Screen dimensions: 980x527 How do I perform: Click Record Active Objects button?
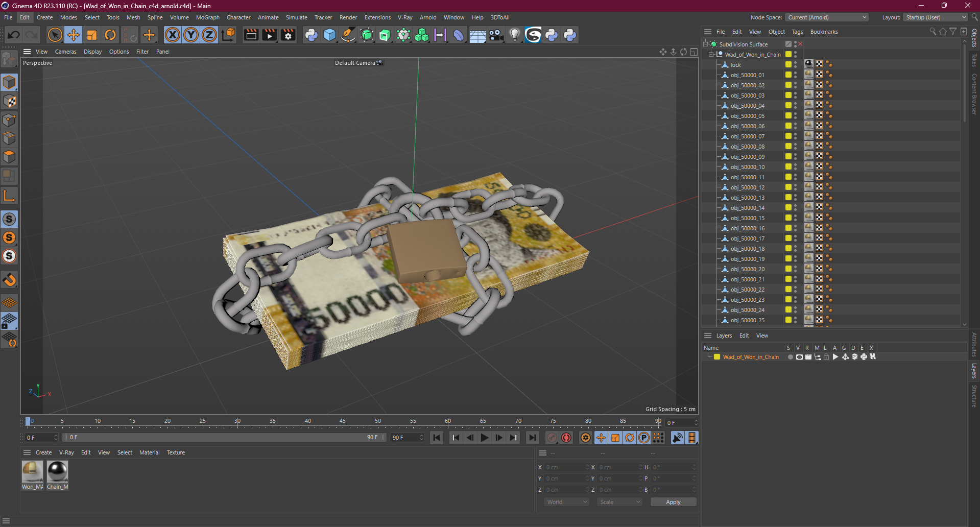pyautogui.click(x=552, y=438)
